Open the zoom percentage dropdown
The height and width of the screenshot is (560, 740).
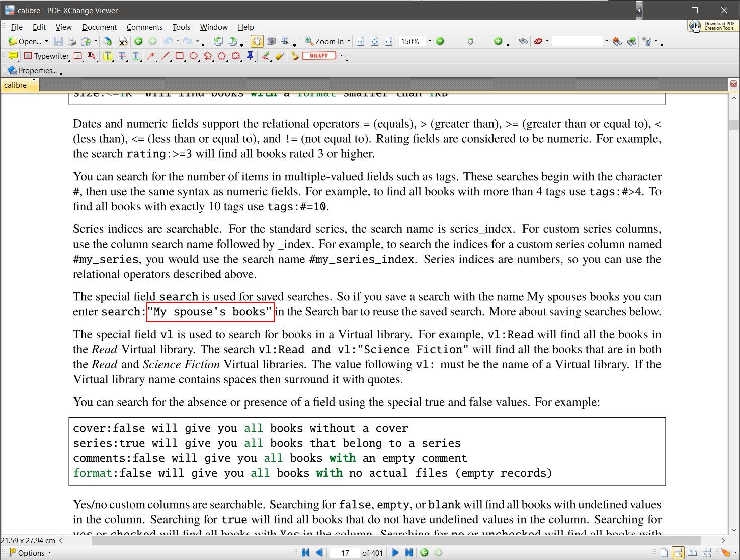coord(429,41)
